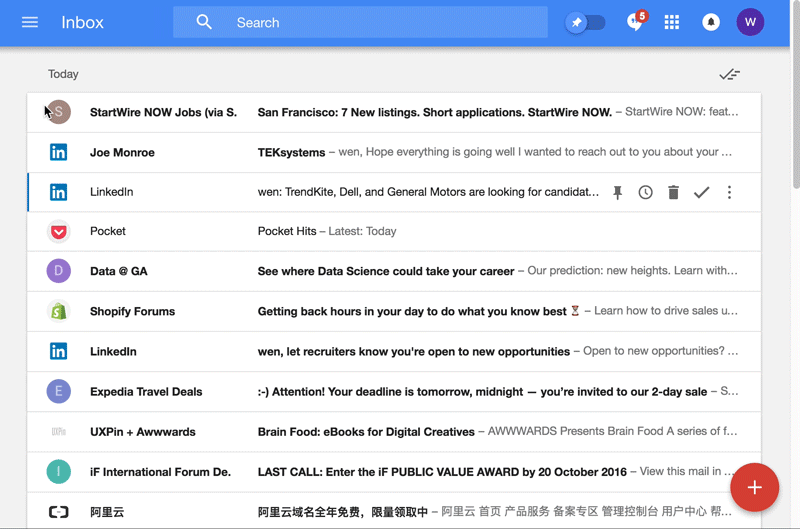Viewport: 800px width, 529px height.
Task: Select StartWire sender avatar S
Action: (x=59, y=112)
